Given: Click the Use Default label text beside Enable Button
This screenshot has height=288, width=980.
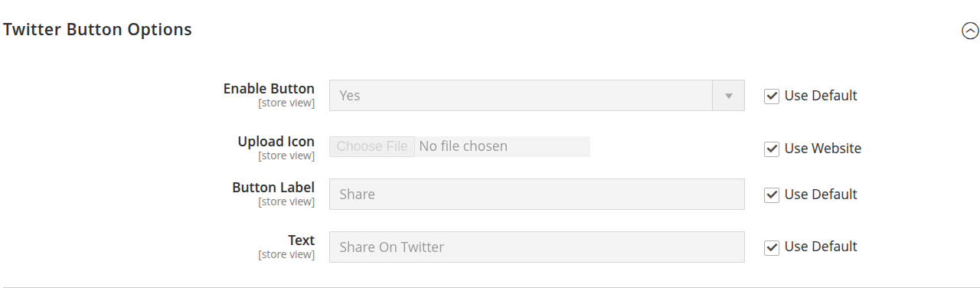Looking at the screenshot, I should point(821,96).
